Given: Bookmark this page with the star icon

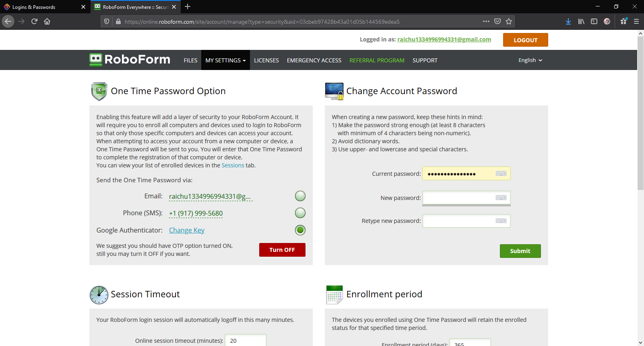Looking at the screenshot, I should 509,21.
